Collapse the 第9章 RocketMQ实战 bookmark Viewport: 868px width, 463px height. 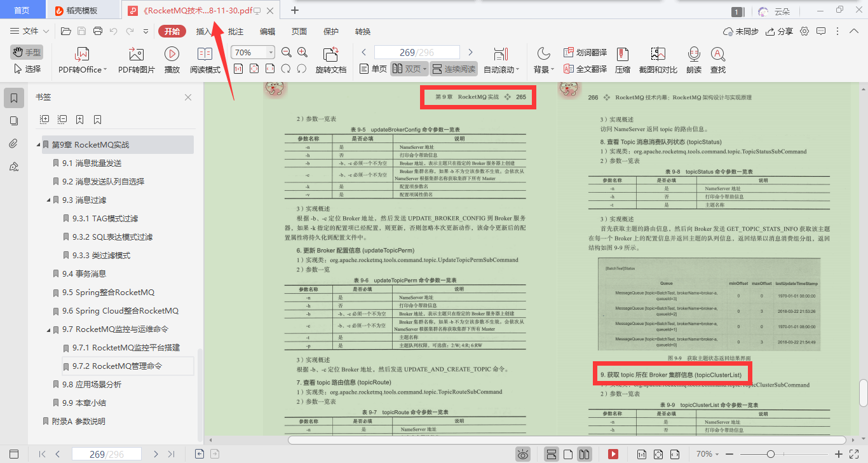39,145
